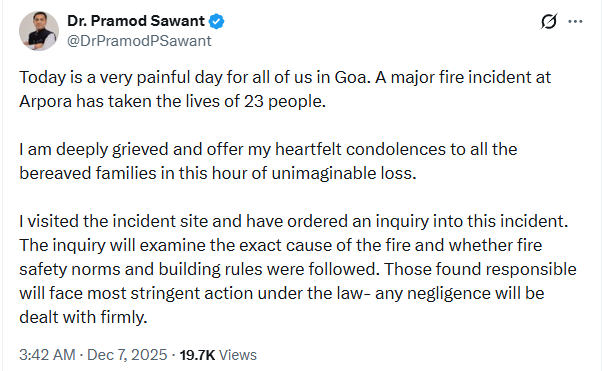Click the Views label
602x371 pixels.
(238, 355)
